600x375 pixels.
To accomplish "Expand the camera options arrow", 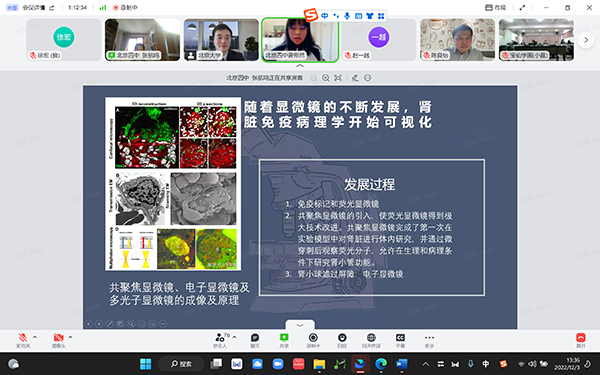I will coord(70,337).
